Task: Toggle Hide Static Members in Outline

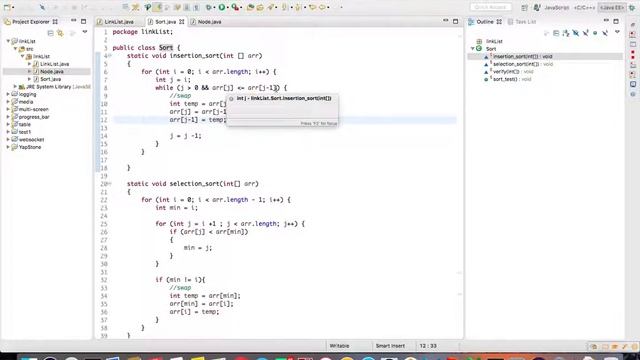Action: [x=585, y=33]
